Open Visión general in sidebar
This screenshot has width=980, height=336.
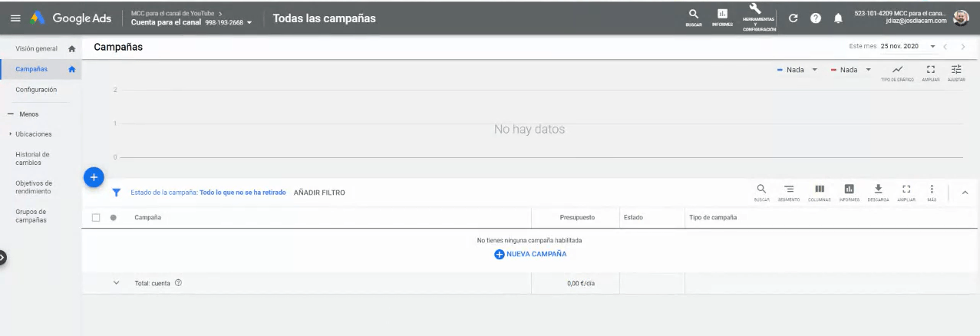[x=36, y=48]
